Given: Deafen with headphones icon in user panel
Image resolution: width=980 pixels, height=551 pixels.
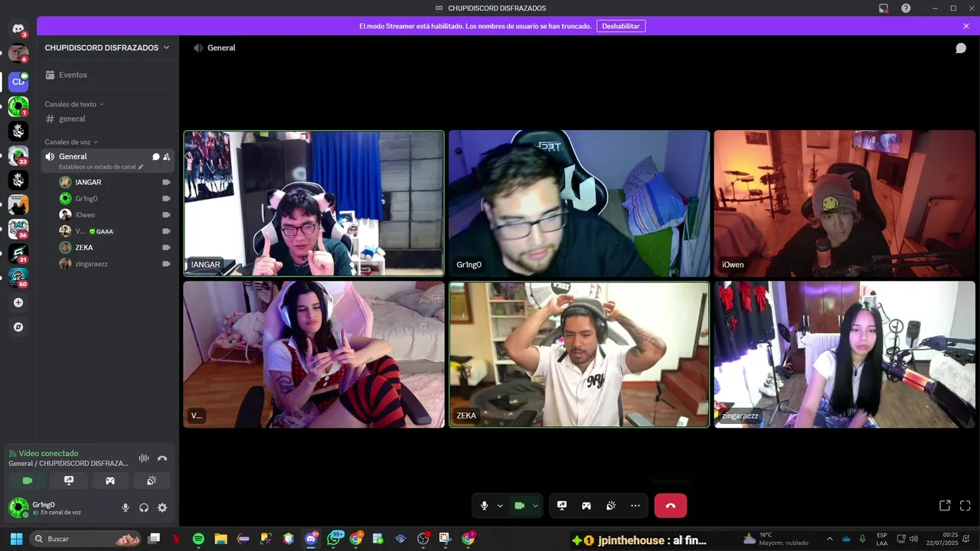Looking at the screenshot, I should pyautogui.click(x=144, y=507).
